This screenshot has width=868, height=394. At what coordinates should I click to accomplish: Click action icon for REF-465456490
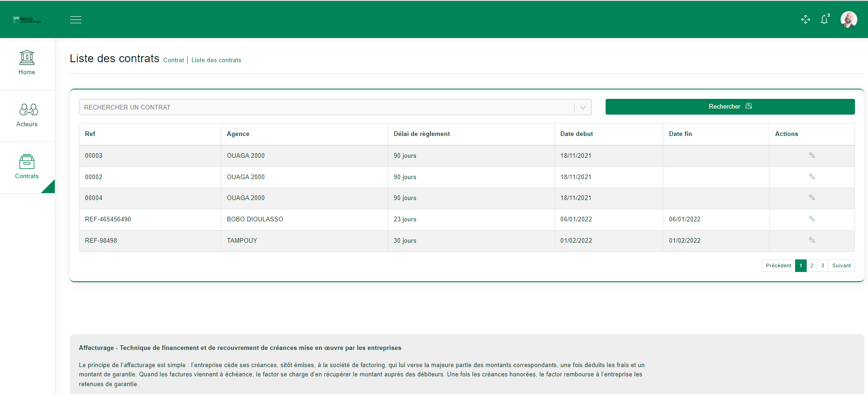point(812,219)
